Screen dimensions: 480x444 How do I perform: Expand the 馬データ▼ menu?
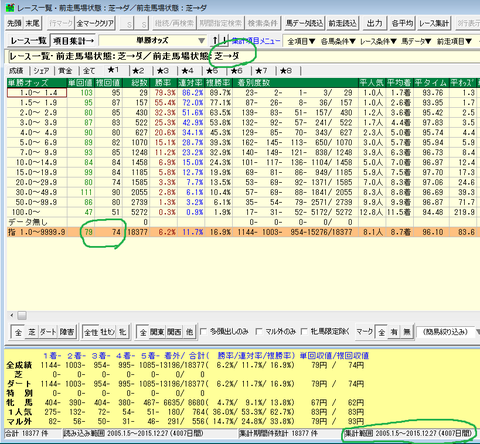pyautogui.click(x=416, y=41)
